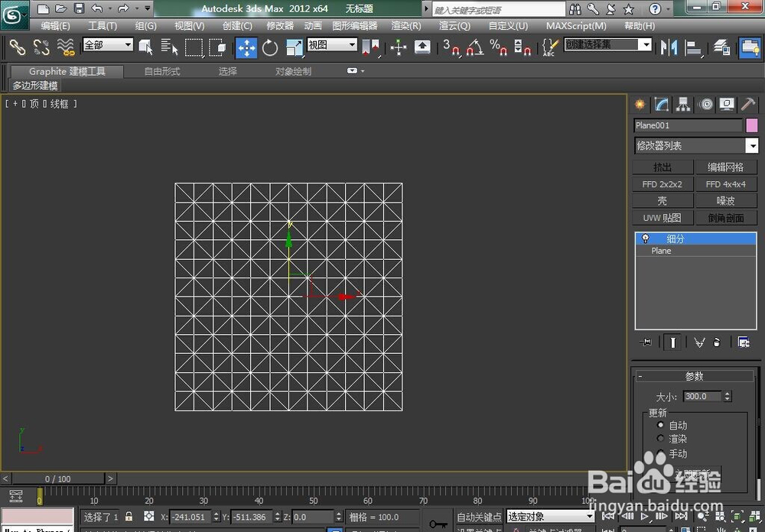
Task: Toggle the 细分 modifier lightbulb
Action: tap(646, 238)
